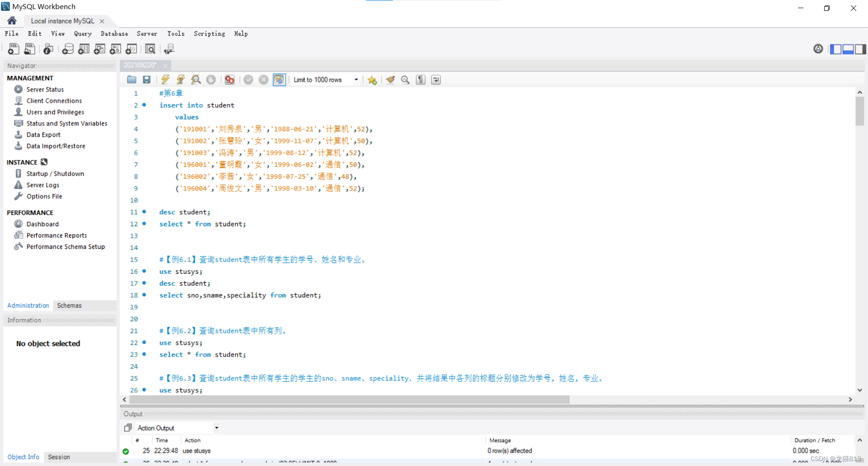Image resolution: width=868 pixels, height=466 pixels.
Task: Open the Data Export tool
Action: pyautogui.click(x=43, y=134)
